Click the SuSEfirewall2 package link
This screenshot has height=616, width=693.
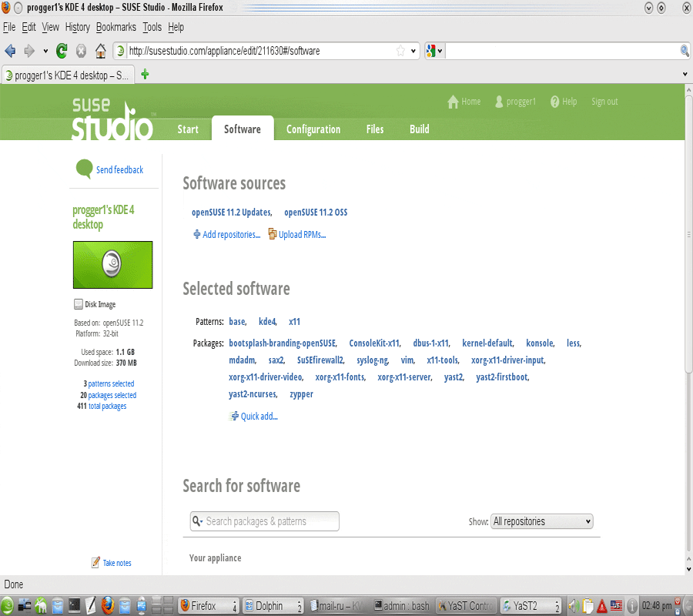320,360
